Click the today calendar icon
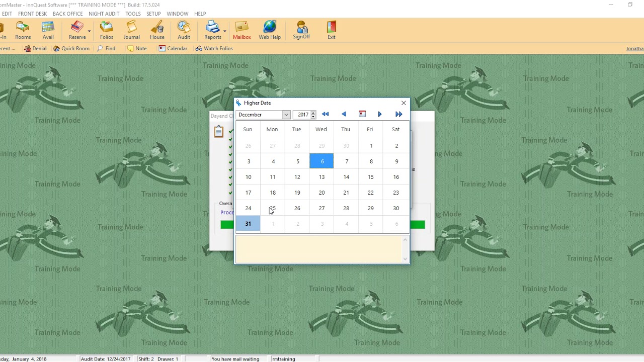644x362 pixels. click(362, 114)
